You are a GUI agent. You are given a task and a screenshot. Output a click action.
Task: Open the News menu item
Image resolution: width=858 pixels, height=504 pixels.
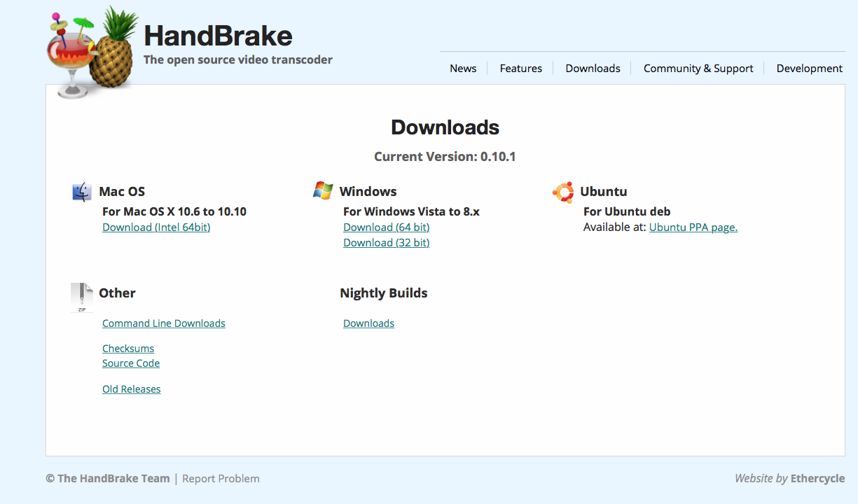(x=463, y=69)
